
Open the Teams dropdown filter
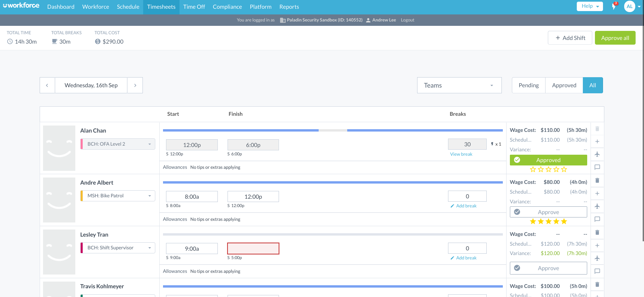coord(459,85)
